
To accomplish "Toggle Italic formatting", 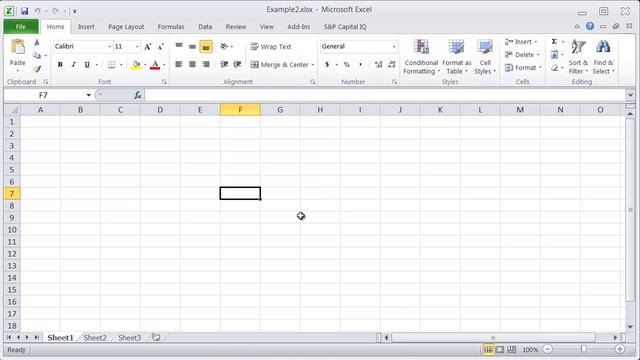I will 73,64.
